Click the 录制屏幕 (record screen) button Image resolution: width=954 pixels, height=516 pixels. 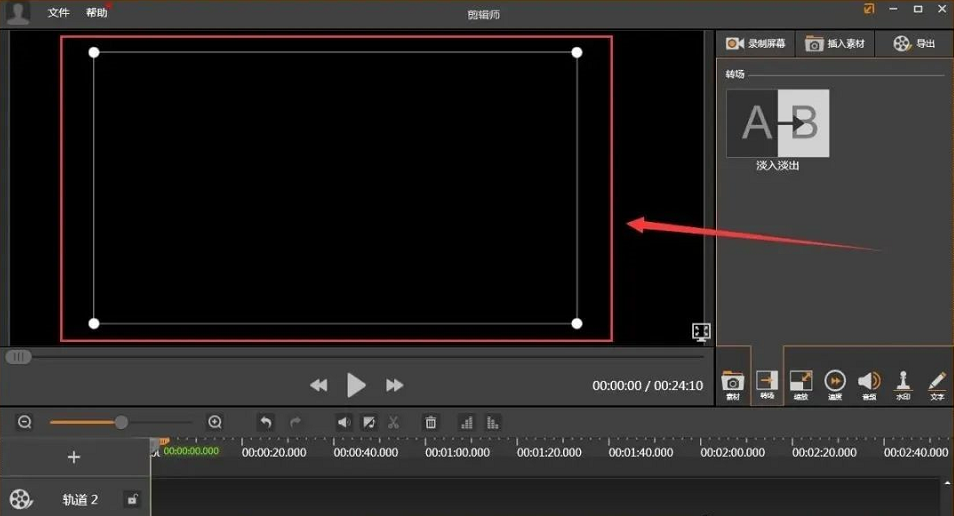pos(756,44)
